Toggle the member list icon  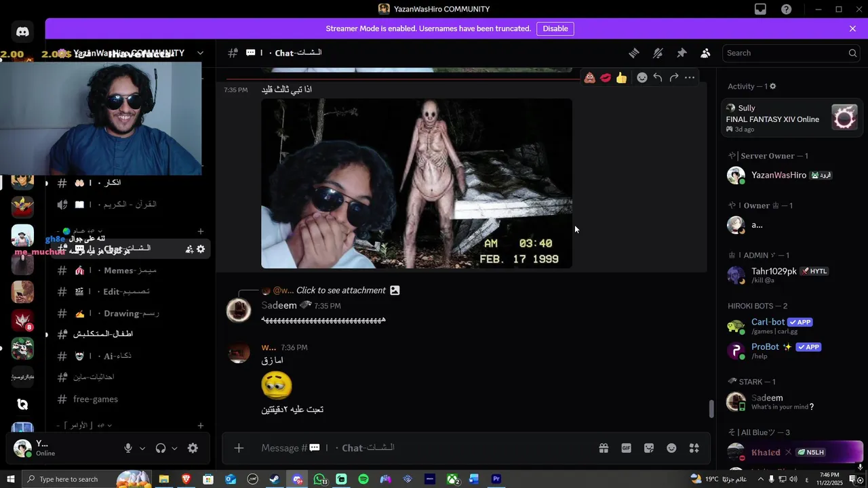[x=705, y=53]
